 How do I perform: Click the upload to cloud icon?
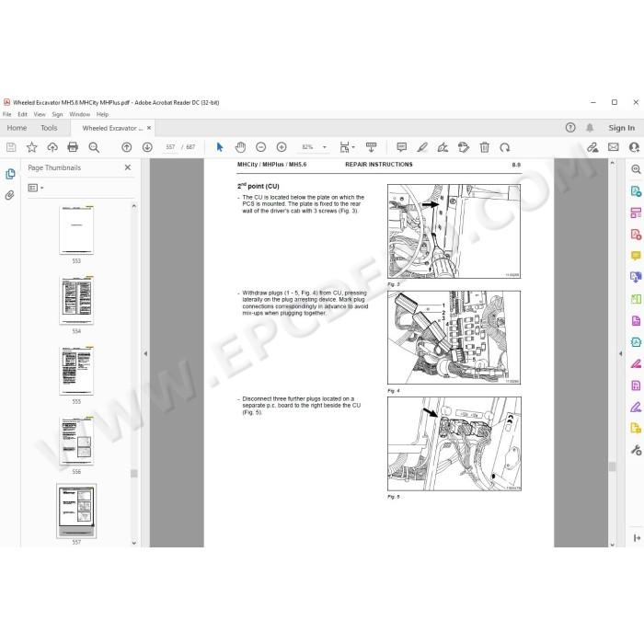(x=52, y=147)
